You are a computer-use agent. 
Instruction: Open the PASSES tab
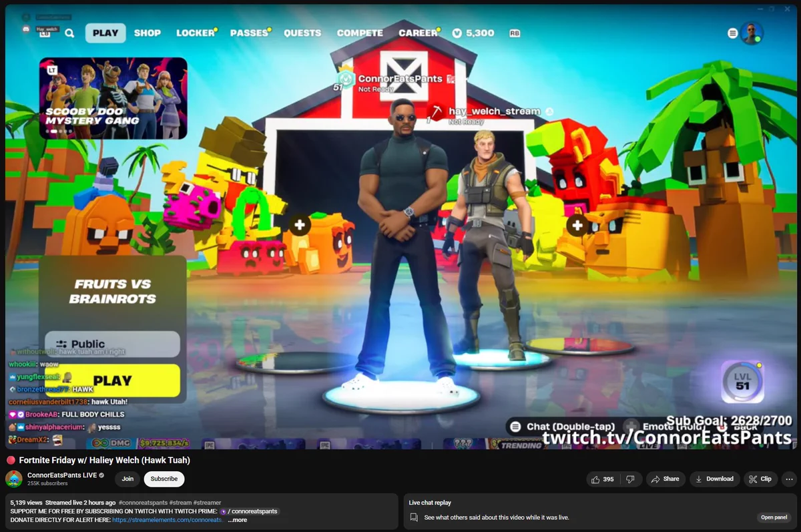click(250, 33)
